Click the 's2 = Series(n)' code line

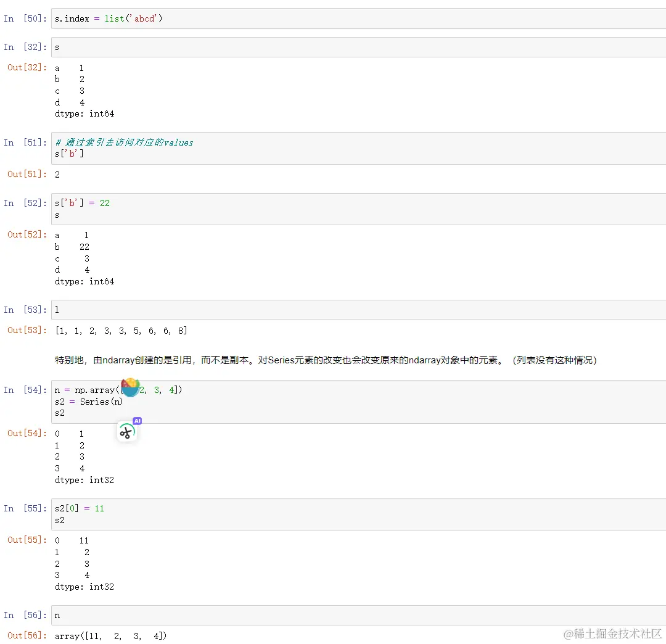pos(89,402)
